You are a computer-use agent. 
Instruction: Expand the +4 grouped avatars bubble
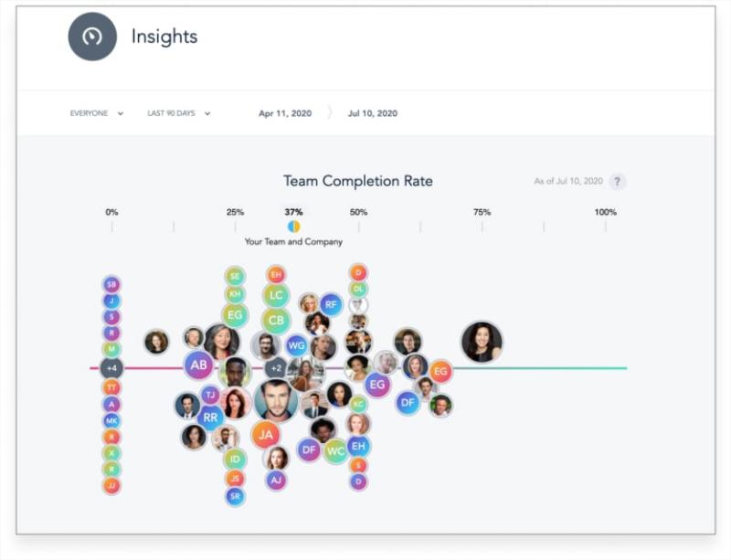111,368
